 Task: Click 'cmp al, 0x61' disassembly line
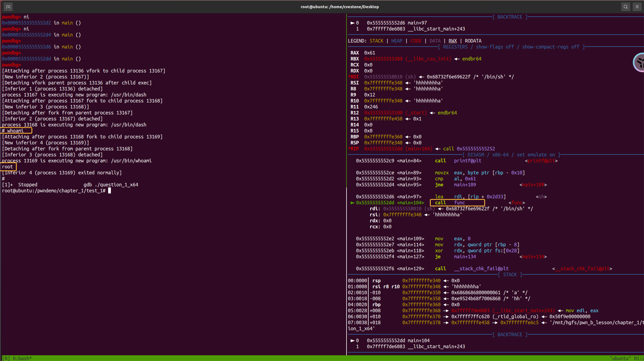click(x=416, y=179)
